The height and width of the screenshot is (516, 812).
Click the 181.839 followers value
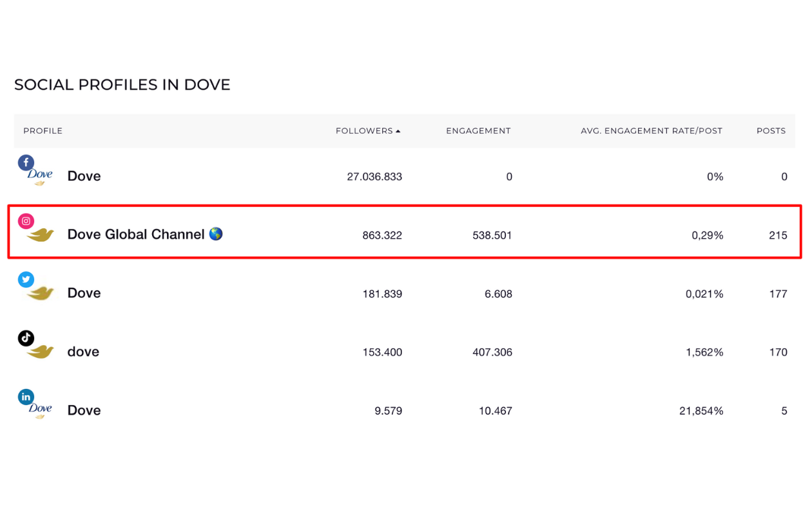[382, 294]
